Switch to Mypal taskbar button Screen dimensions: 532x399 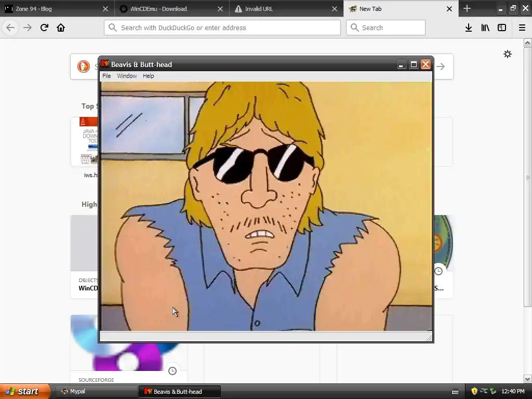point(96,392)
